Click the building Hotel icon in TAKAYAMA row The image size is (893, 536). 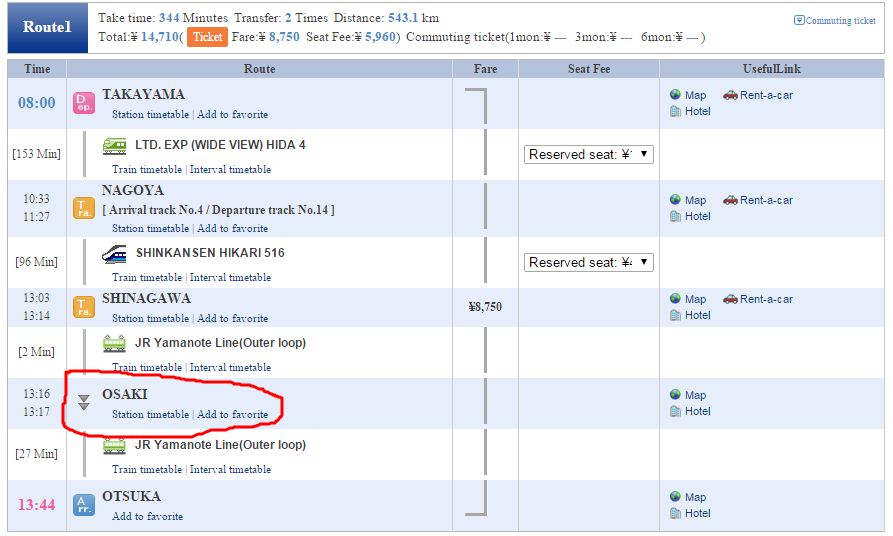[x=675, y=111]
